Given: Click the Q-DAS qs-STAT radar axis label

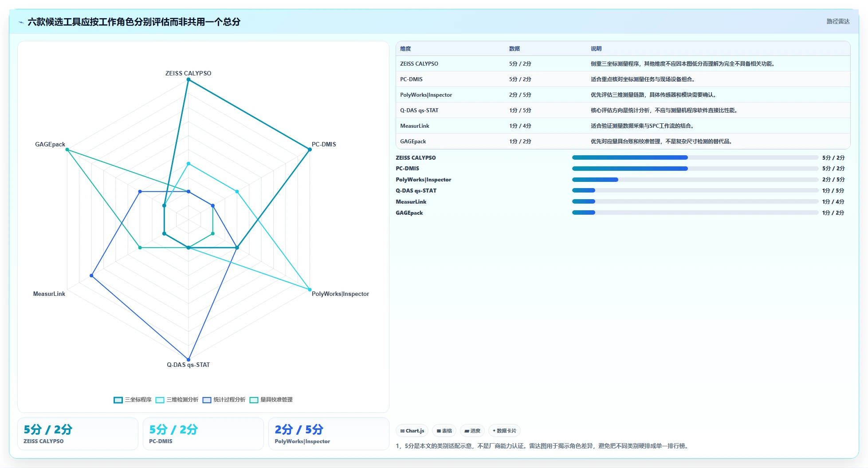Looking at the screenshot, I should point(188,365).
